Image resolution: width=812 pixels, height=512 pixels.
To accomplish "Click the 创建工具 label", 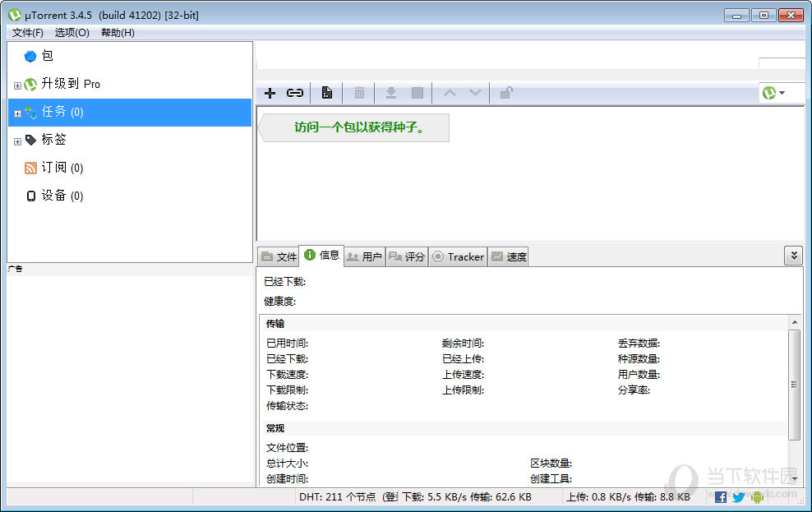I will click(x=551, y=479).
